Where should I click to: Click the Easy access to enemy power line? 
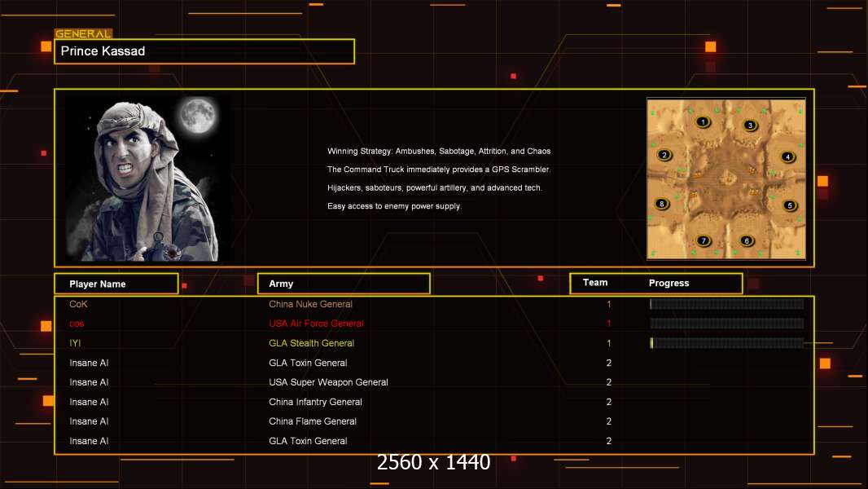pyautogui.click(x=394, y=206)
